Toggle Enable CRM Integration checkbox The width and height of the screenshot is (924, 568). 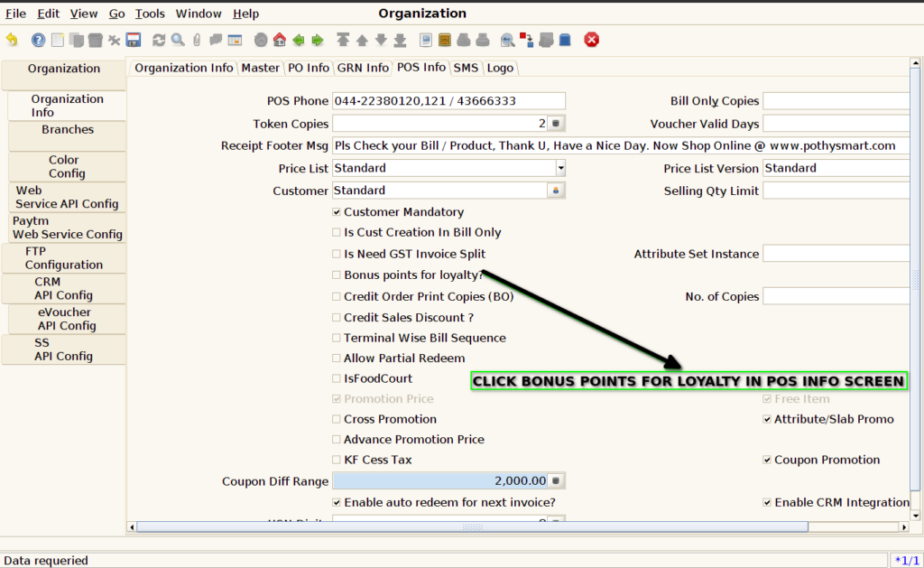click(x=767, y=502)
